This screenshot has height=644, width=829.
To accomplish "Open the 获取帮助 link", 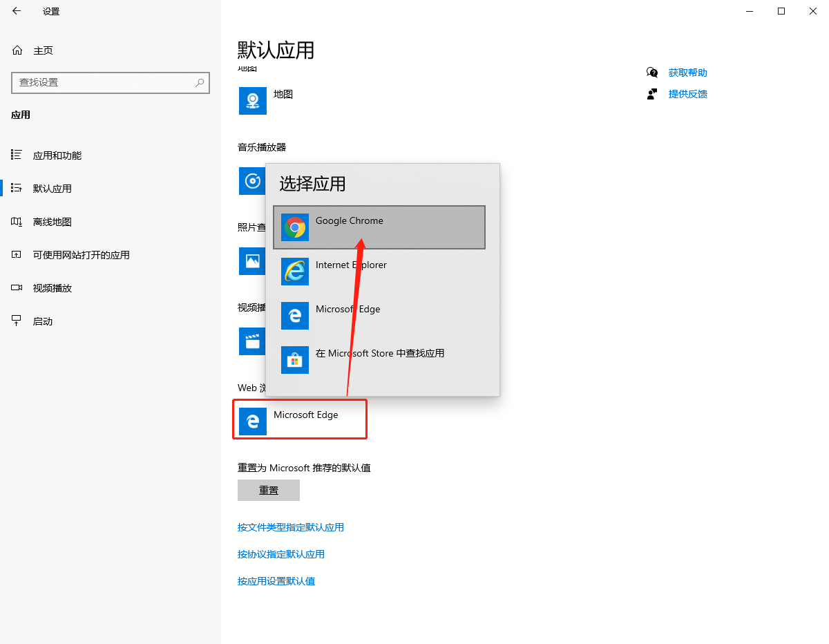I will click(688, 73).
